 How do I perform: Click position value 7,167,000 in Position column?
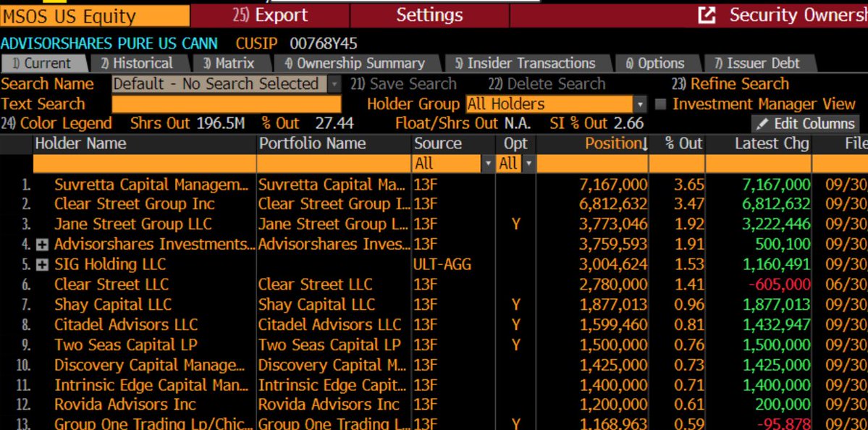(x=612, y=185)
